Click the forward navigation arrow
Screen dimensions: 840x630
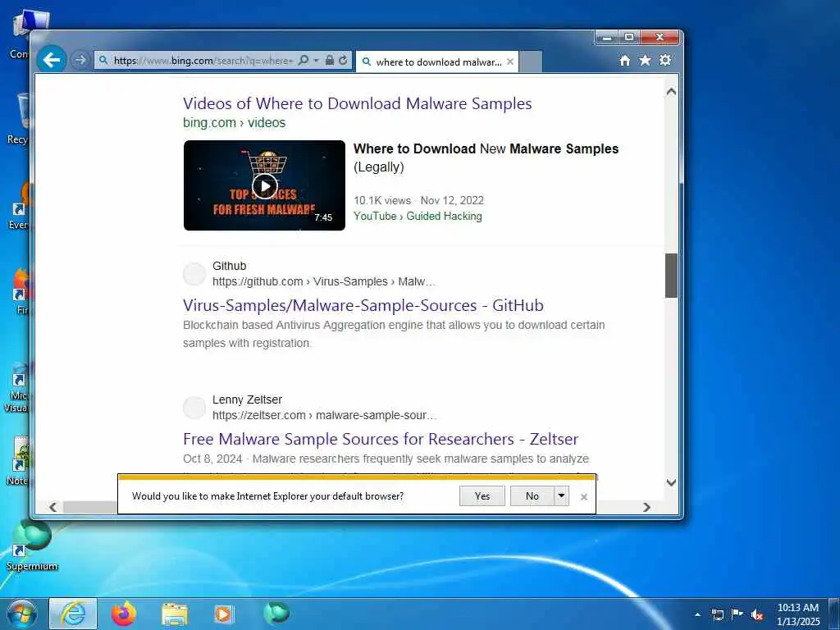(80, 60)
